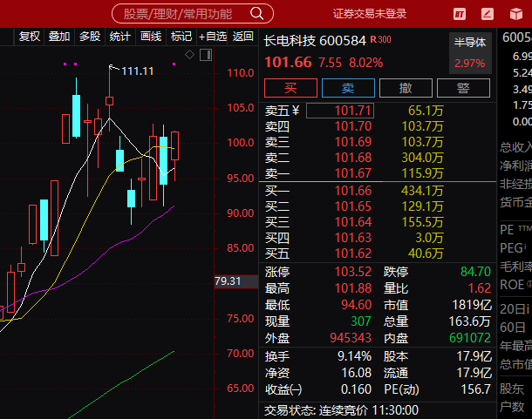Click the 卖二 price 101.68

click(353, 158)
